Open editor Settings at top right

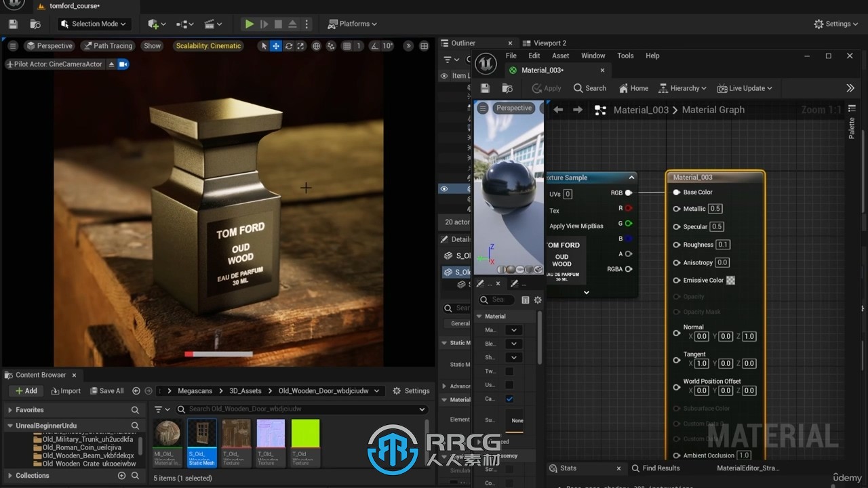point(837,24)
